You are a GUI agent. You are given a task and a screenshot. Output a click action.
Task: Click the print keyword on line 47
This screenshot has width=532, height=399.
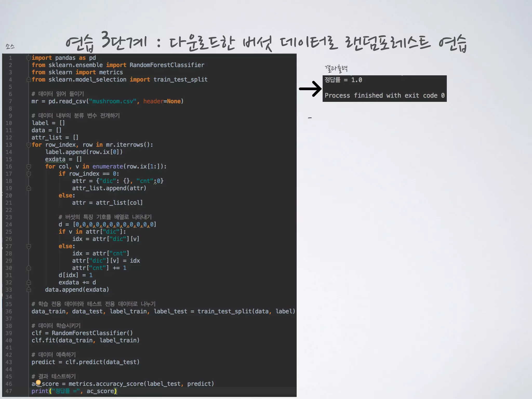pos(40,391)
